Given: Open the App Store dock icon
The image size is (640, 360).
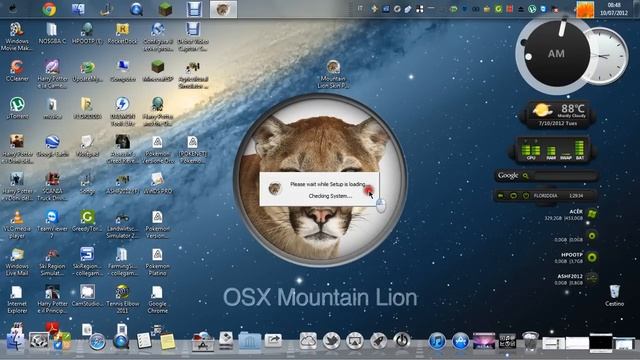Looking at the screenshot, I should click(460, 340).
